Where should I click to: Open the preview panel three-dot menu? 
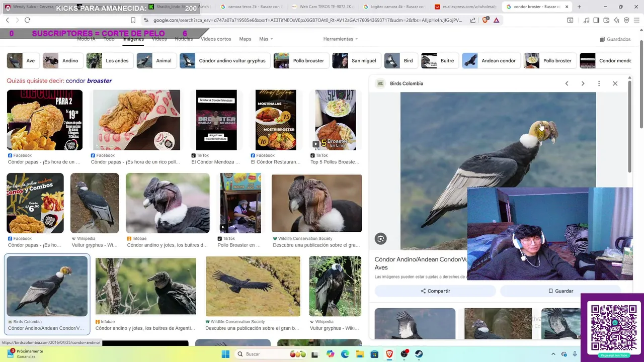(x=599, y=83)
